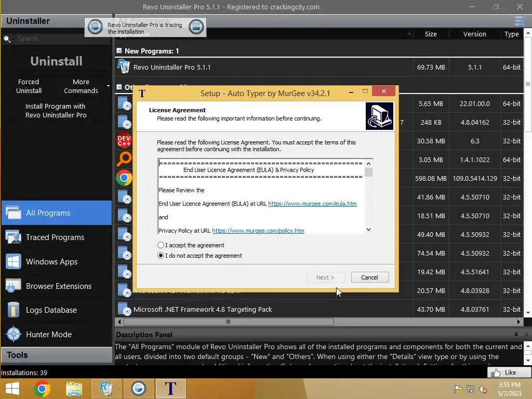Click Cancel in the Auto Typer setup dialog

370,277
